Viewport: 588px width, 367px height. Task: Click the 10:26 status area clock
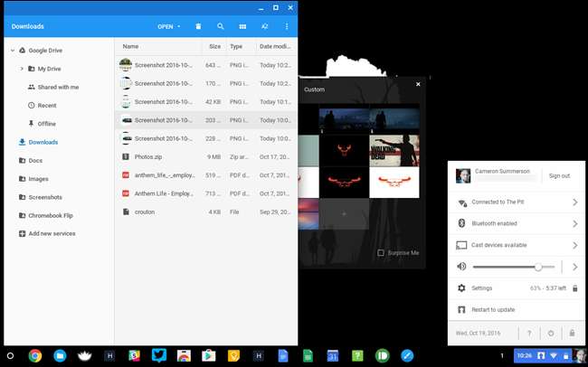coord(525,356)
